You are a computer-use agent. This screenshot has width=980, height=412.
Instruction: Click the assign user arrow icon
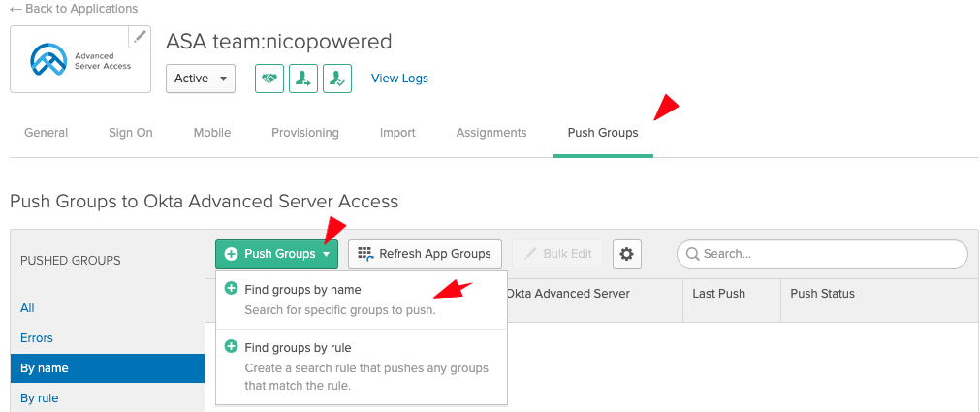click(302, 79)
